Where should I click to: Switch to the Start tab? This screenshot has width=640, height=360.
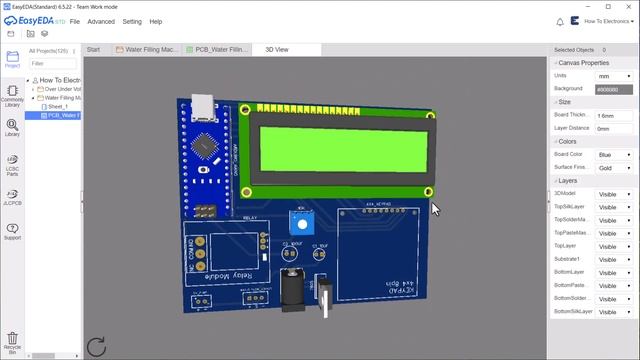point(93,49)
